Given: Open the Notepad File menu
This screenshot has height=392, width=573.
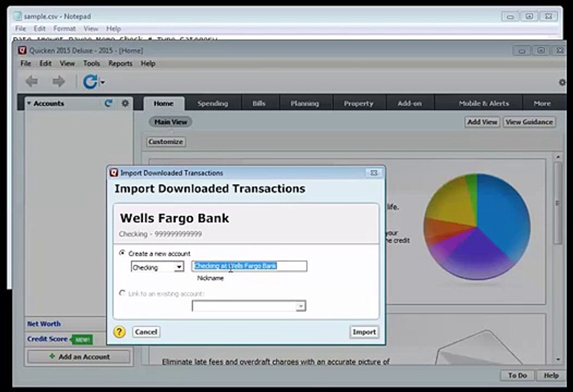Looking at the screenshot, I should click(x=21, y=28).
